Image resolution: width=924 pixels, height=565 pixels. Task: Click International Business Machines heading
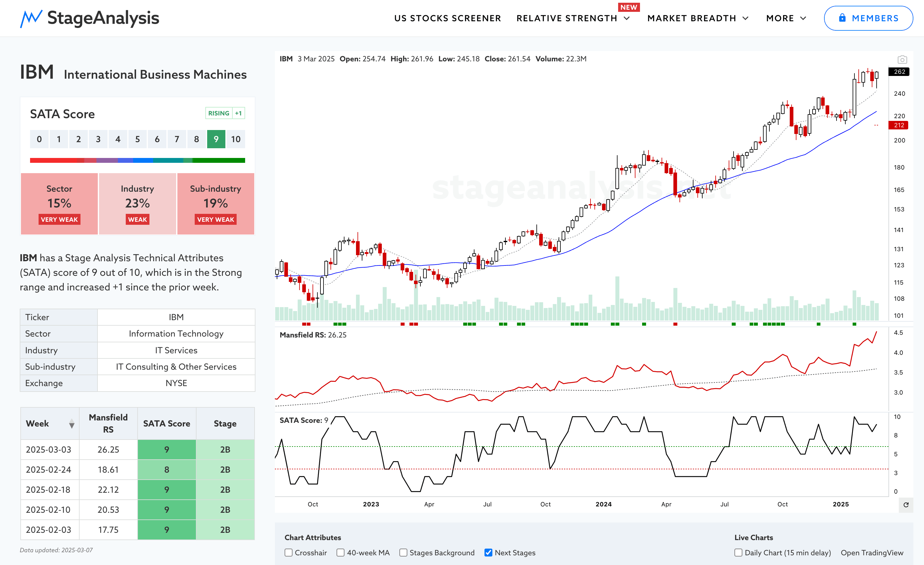tap(155, 75)
